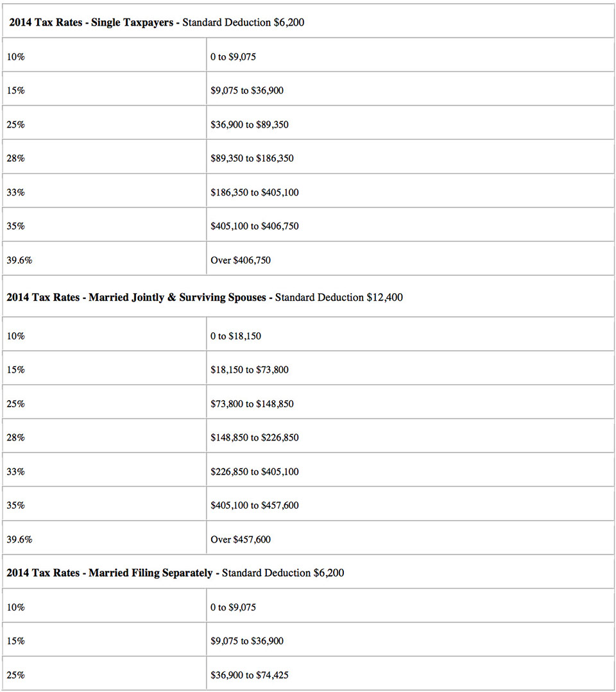Click the $73,800 to $148,850 bracket
The width and height of the screenshot is (616, 692).
tap(252, 403)
